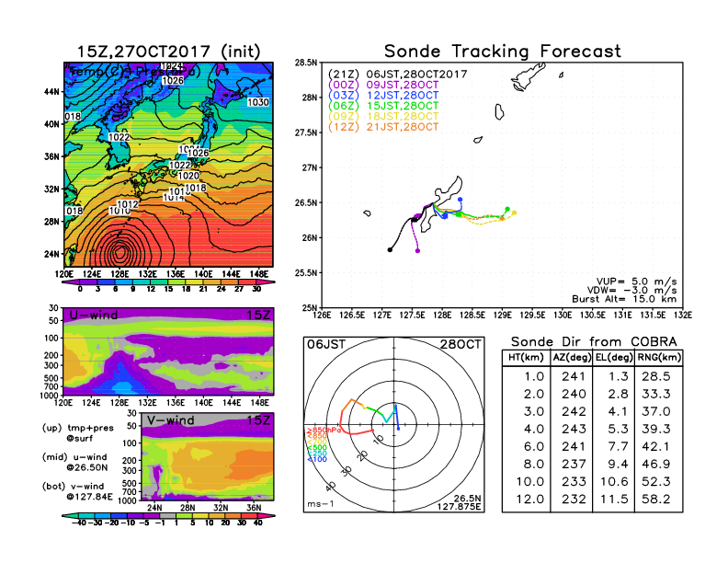Click the 'VUP= 5.0 m/s' parameter text
This screenshot has width=728, height=563.
click(636, 281)
